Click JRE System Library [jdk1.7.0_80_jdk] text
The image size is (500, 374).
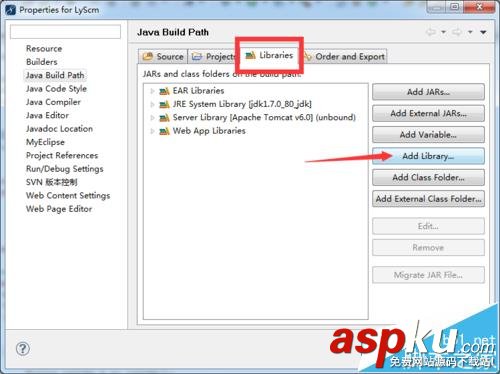242,104
